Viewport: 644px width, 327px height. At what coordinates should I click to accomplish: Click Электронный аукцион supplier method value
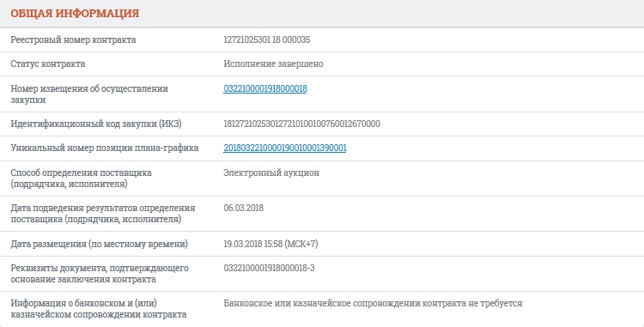pyautogui.click(x=271, y=173)
